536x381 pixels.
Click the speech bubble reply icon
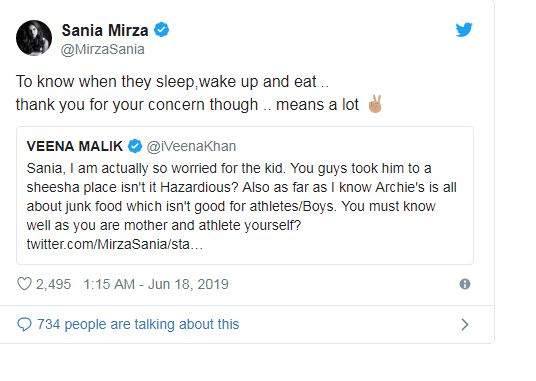click(x=24, y=324)
